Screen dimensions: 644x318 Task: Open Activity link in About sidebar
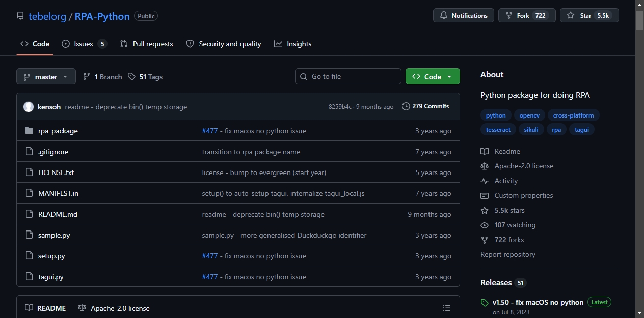[x=499, y=181]
